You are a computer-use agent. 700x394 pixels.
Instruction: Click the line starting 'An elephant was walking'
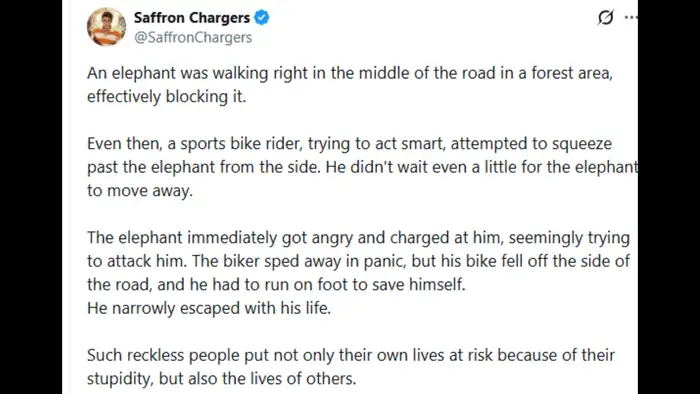tap(350, 73)
